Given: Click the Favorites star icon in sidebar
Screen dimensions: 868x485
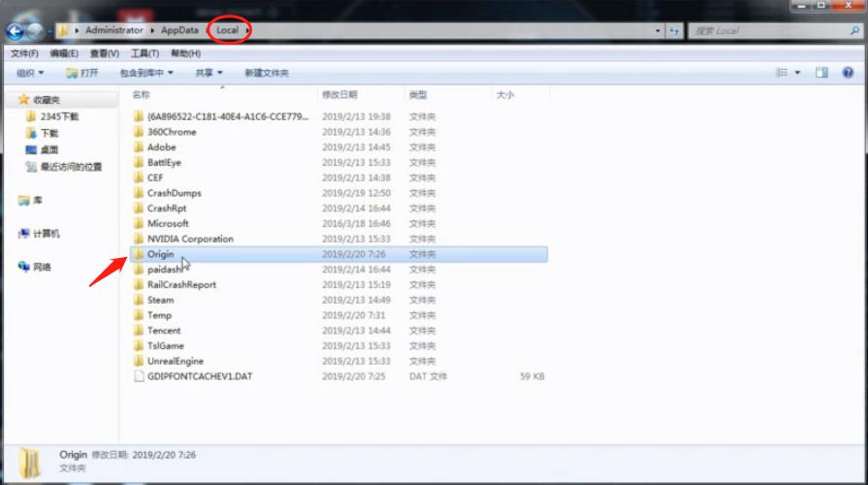Looking at the screenshot, I should (23, 100).
